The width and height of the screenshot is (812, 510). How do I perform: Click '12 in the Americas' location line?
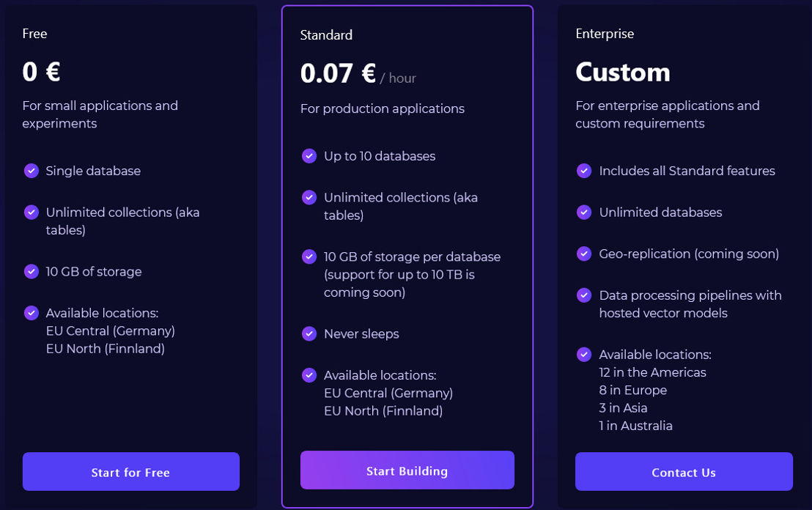tap(652, 372)
